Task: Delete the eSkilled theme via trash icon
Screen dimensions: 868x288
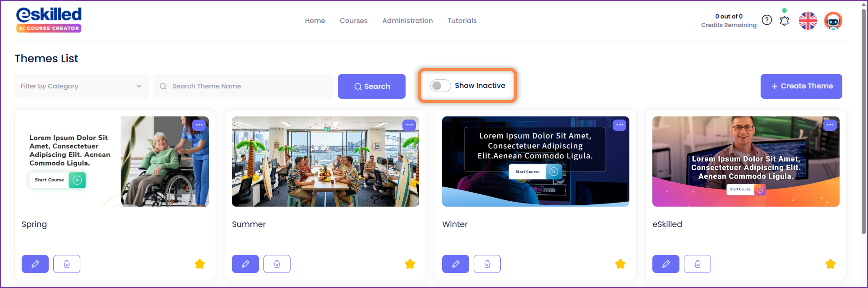Action: (697, 264)
